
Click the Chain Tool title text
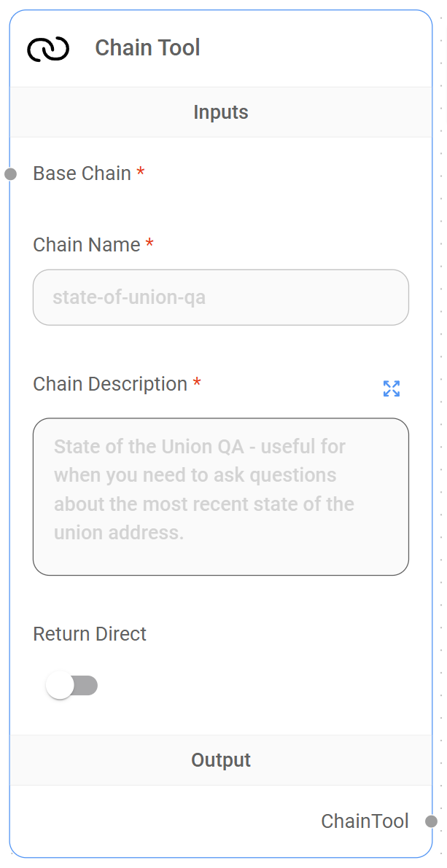(147, 47)
